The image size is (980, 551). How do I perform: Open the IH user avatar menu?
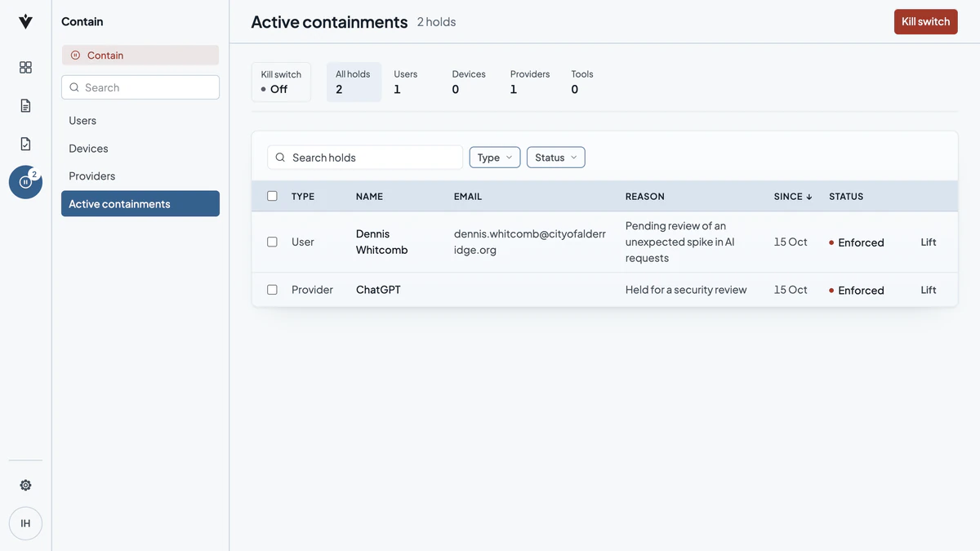pyautogui.click(x=25, y=523)
